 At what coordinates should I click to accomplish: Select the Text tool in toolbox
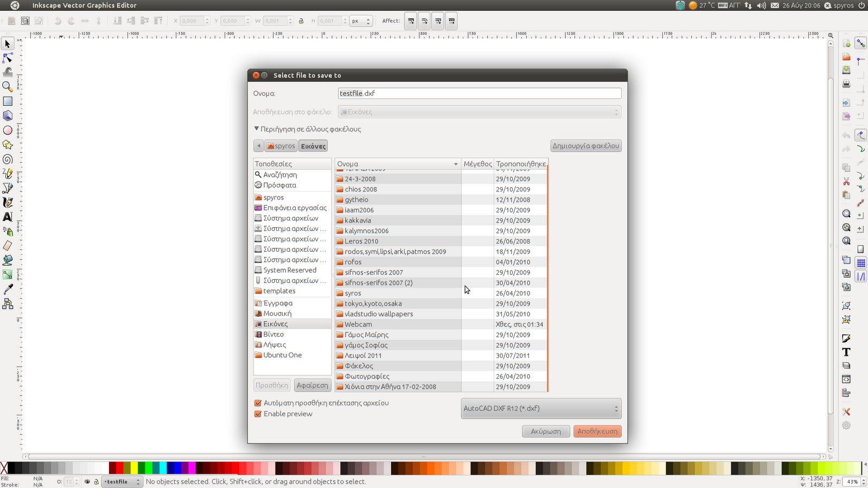[x=8, y=217]
